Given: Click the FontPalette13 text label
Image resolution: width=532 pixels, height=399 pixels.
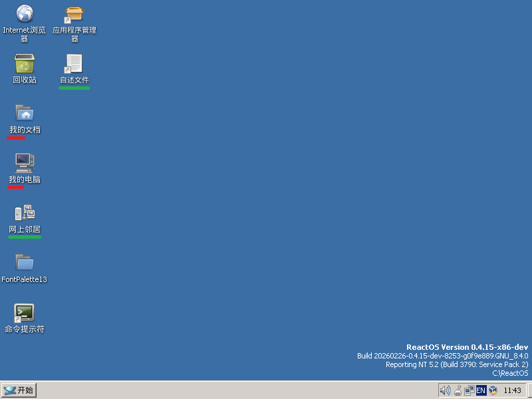Looking at the screenshot, I should pos(25,279).
